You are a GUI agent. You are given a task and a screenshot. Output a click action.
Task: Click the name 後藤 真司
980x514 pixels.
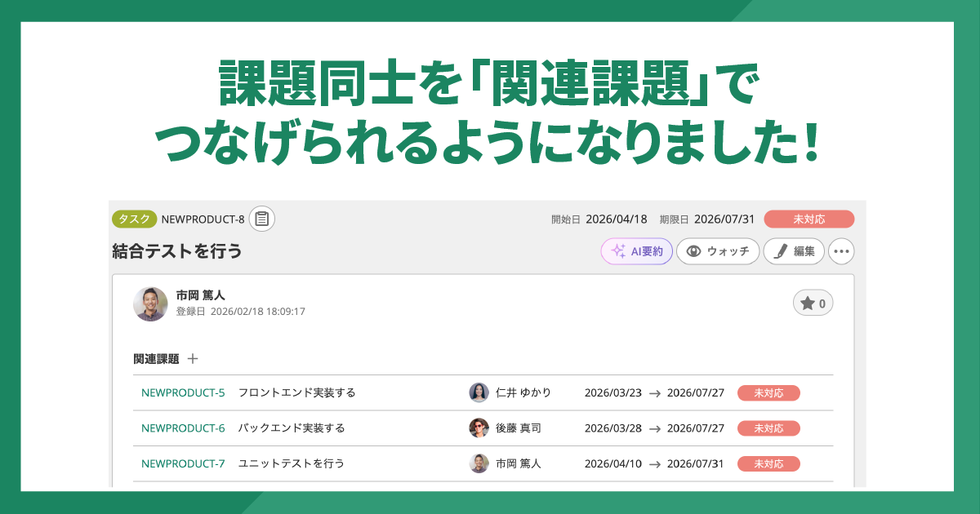pyautogui.click(x=519, y=428)
